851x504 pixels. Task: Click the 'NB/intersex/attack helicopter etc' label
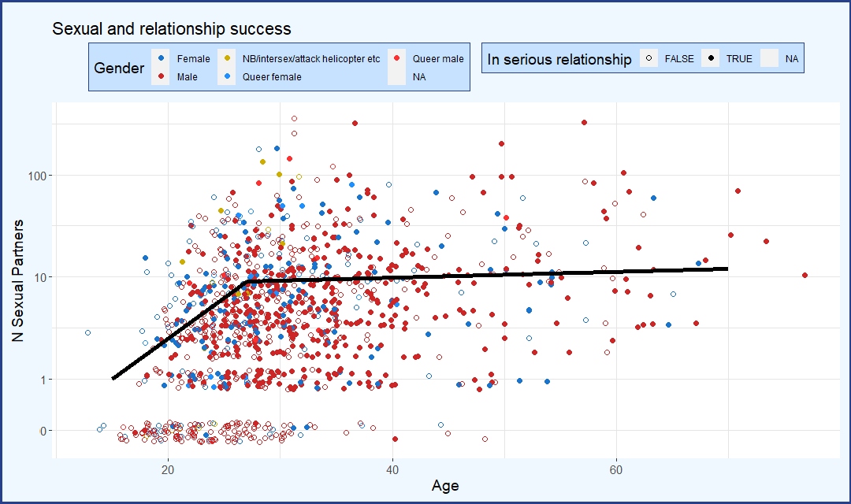(x=310, y=59)
